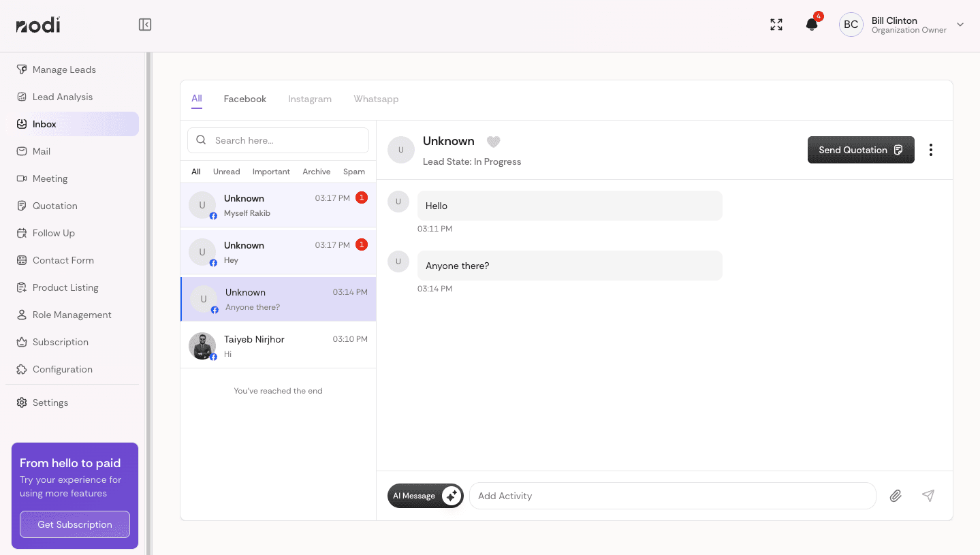This screenshot has width=980, height=555.
Task: Click the attachment paperclip icon
Action: pos(896,496)
